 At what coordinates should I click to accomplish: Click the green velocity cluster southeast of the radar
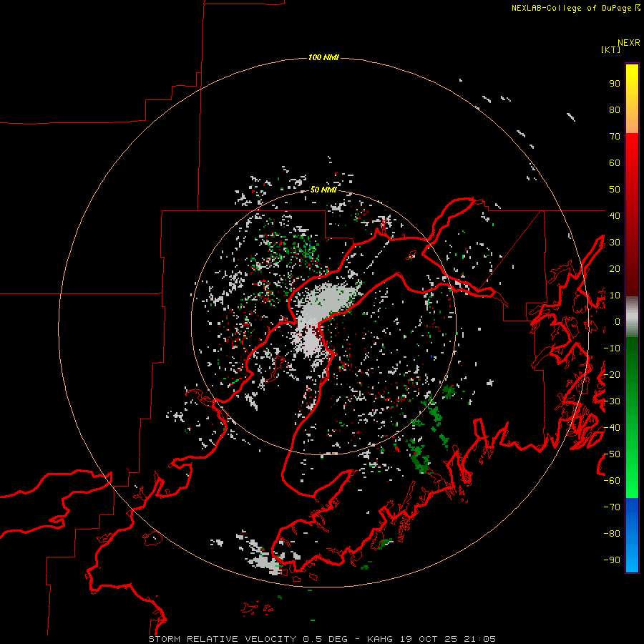click(419, 455)
